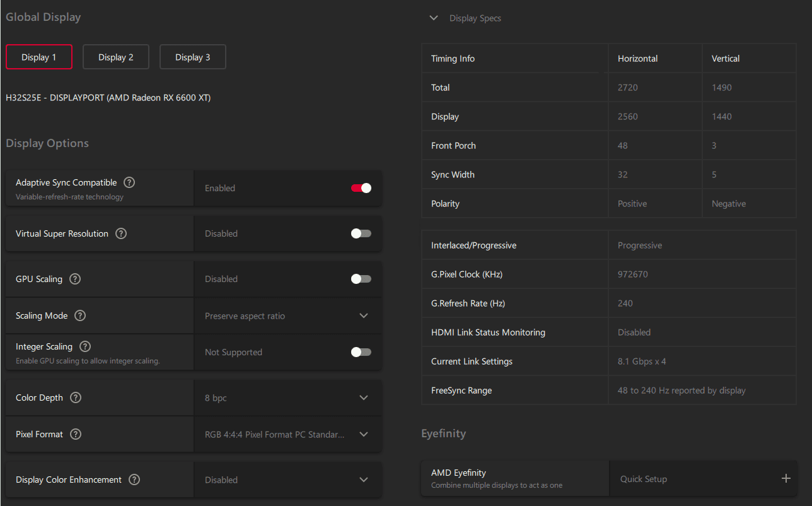This screenshot has height=506, width=812.
Task: Click the Pixel Format help icon
Action: click(x=76, y=434)
